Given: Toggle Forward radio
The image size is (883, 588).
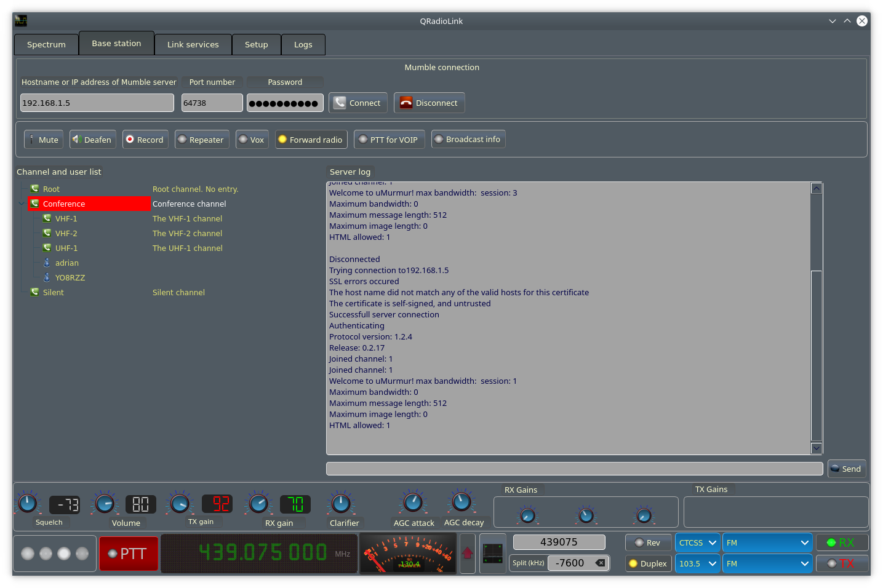Looking at the screenshot, I should point(311,139).
